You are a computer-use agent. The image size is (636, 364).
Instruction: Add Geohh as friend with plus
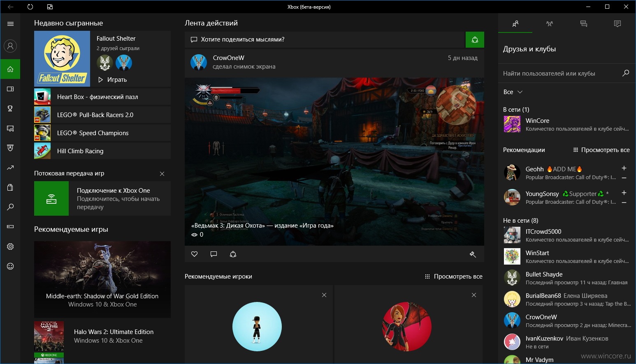point(624,168)
